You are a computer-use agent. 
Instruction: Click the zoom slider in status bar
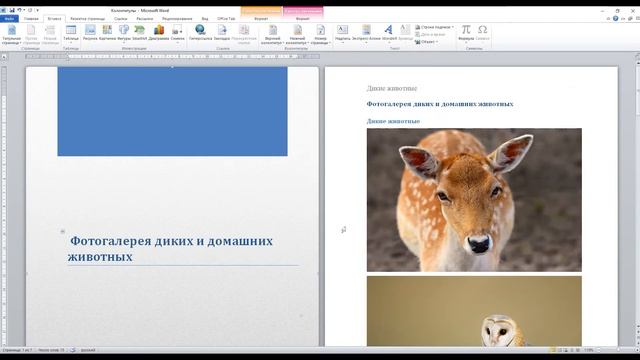618,350
